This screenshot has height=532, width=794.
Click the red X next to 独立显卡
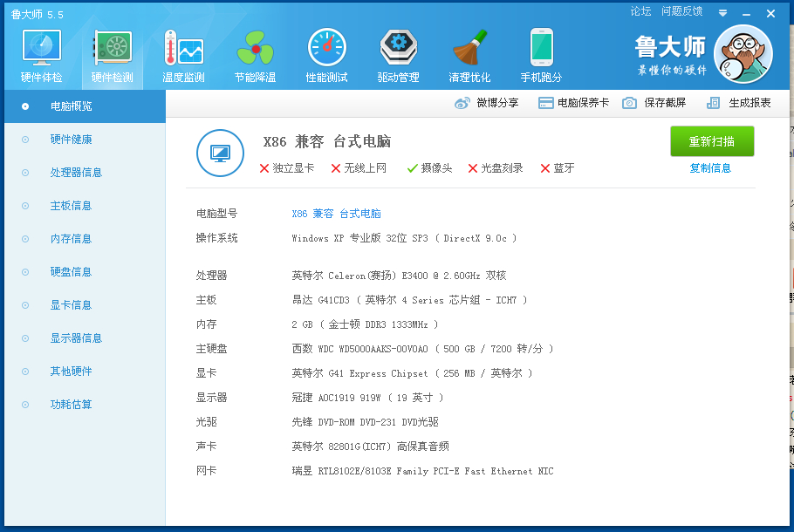264,168
